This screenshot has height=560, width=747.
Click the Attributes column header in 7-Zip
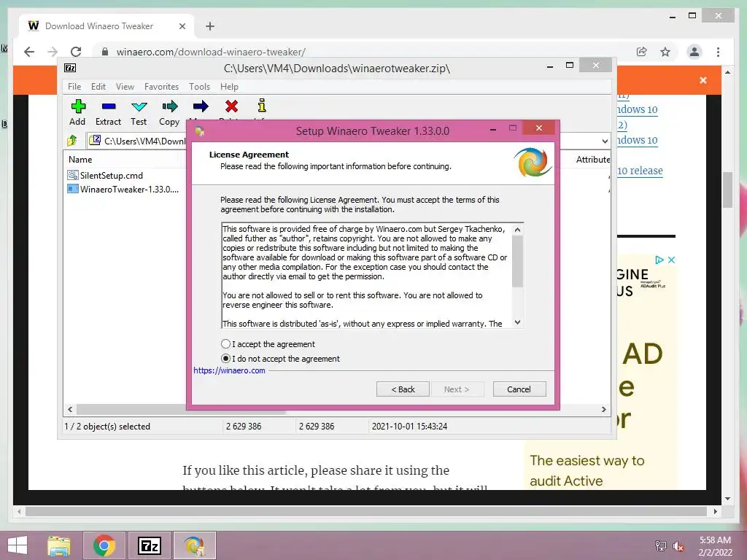(x=592, y=160)
